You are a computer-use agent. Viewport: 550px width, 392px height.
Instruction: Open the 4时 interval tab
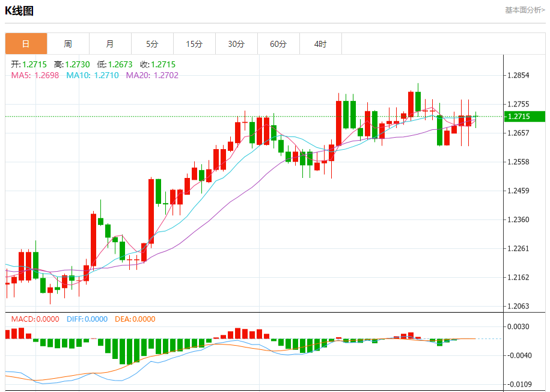click(320, 44)
